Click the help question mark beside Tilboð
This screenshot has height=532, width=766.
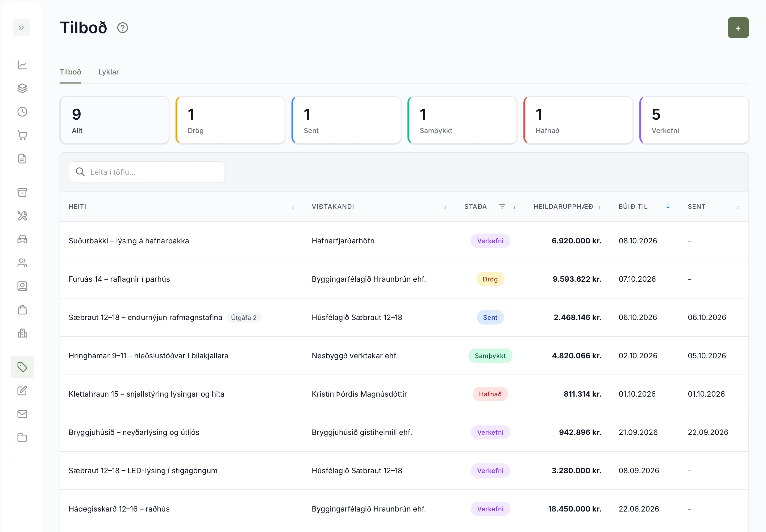(x=123, y=28)
